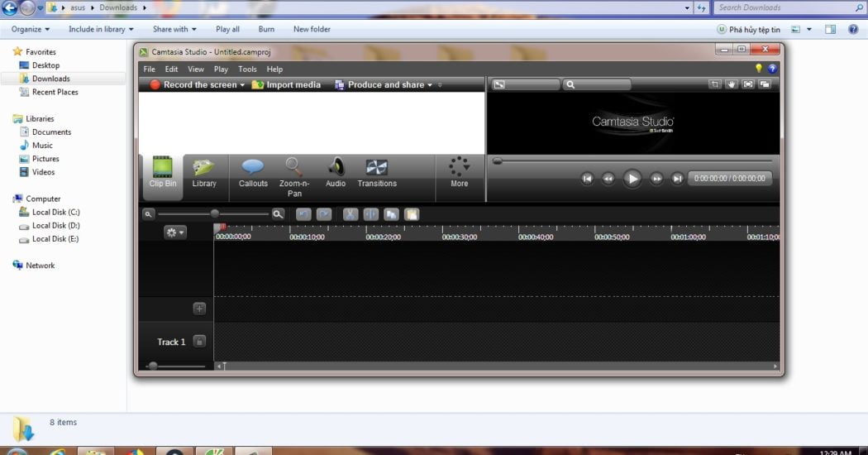This screenshot has height=455, width=868.
Task: Open the Zoom-n-Pan tab
Action: pos(294,177)
